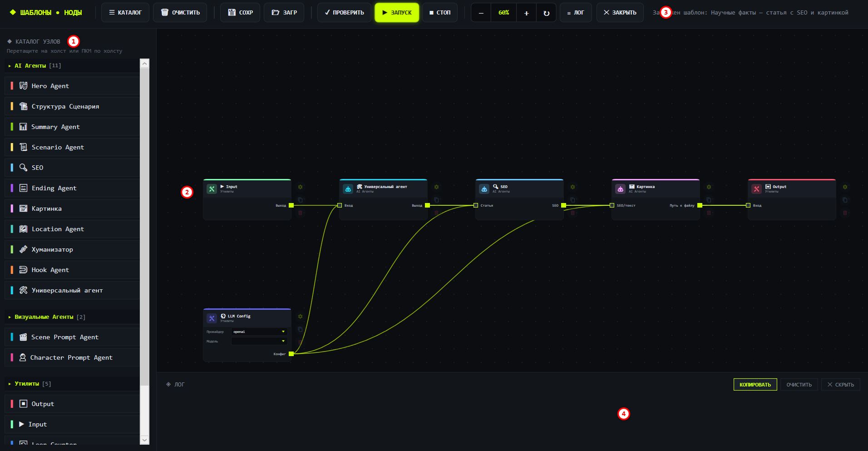Select Хуманизатор in node catalog

[x=73, y=249]
